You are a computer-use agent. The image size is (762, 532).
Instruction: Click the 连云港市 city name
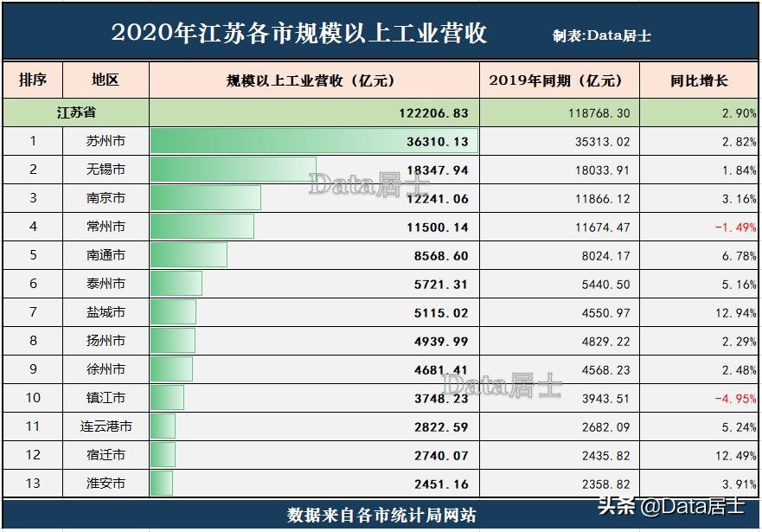(106, 426)
